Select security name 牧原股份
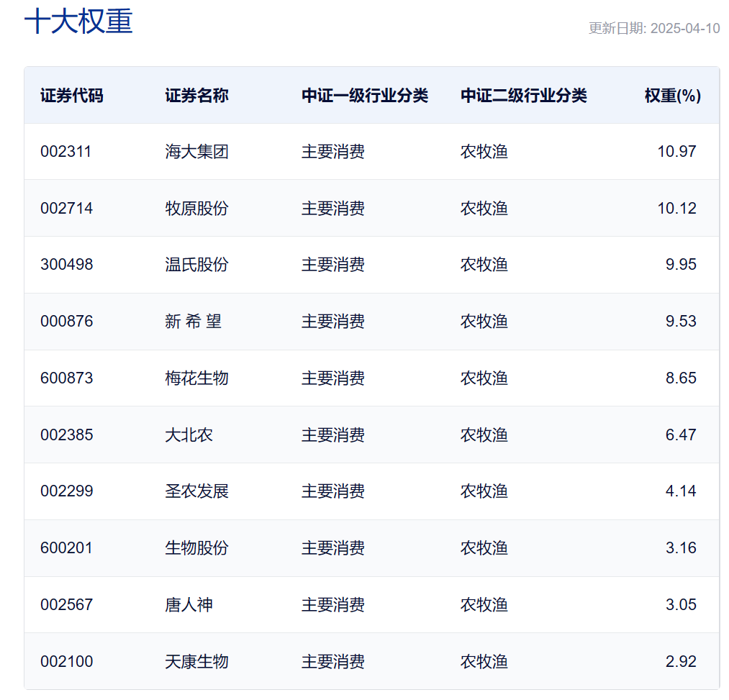 [196, 208]
